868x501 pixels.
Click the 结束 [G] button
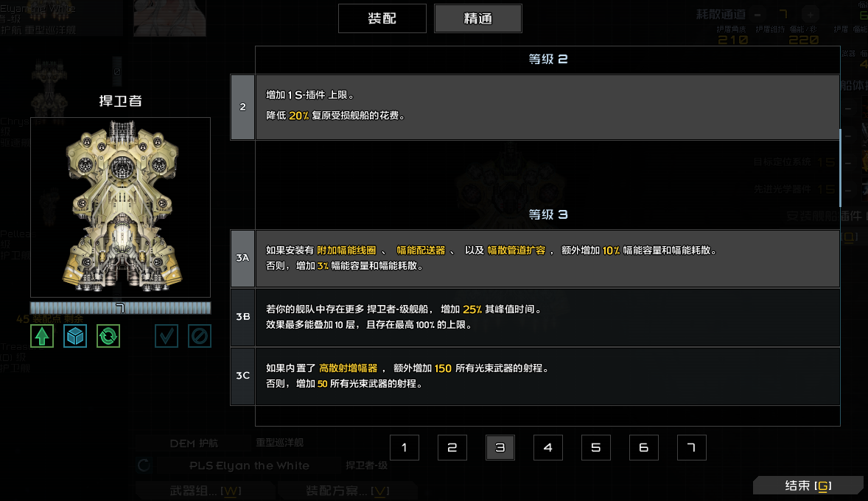(x=808, y=485)
